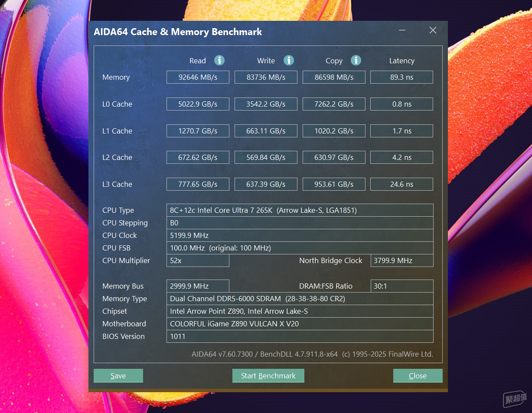The width and height of the screenshot is (532, 413).
Task: Click CPU Stepping value B0
Action: (300, 223)
